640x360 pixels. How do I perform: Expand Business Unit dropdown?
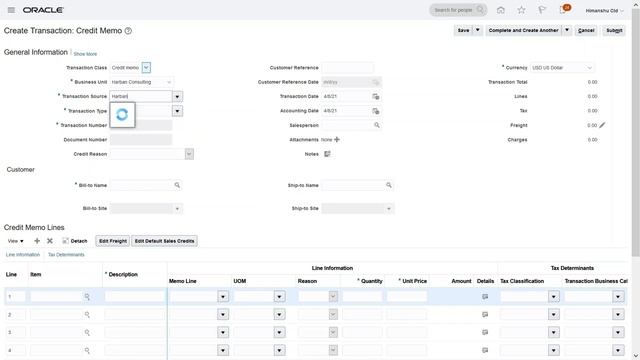point(168,82)
